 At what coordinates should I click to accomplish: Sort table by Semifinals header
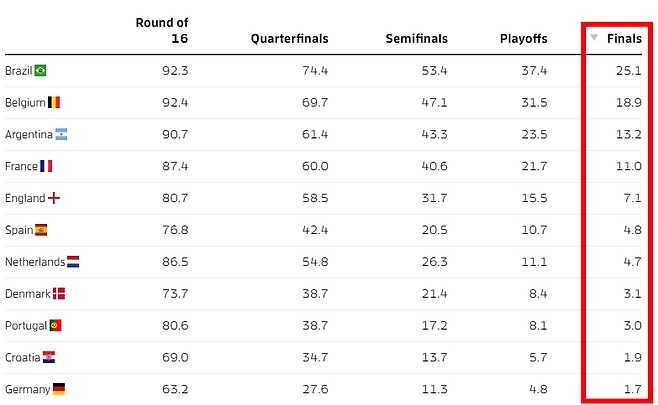[416, 39]
